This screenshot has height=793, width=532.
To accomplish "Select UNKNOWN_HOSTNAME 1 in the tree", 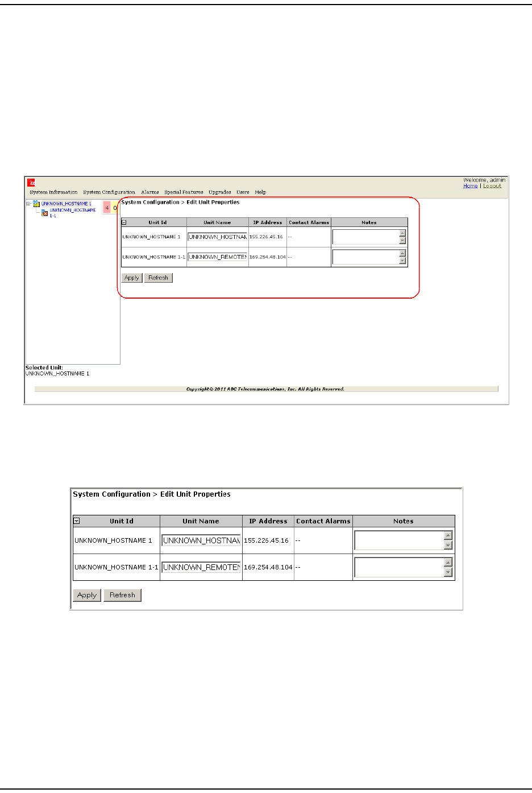I will coord(66,204).
